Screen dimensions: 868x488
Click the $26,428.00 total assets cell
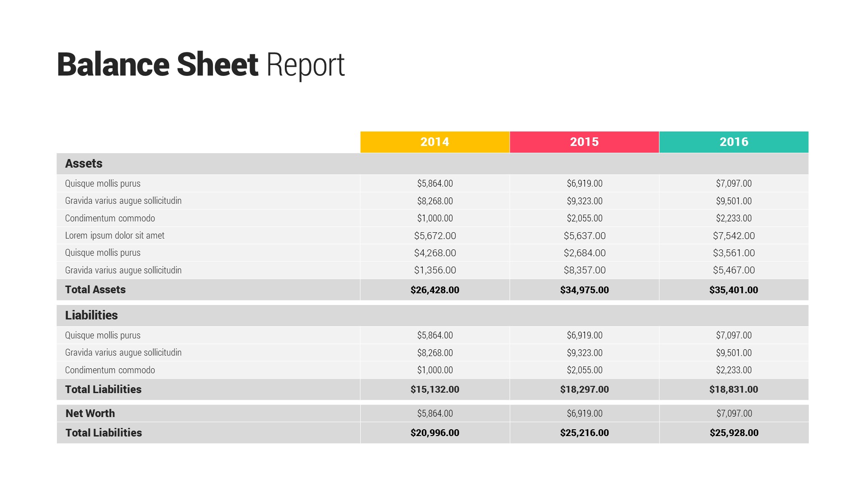click(434, 290)
